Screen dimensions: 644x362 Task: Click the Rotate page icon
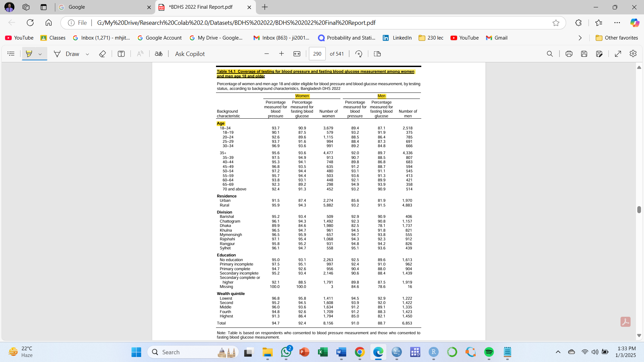coord(359,54)
